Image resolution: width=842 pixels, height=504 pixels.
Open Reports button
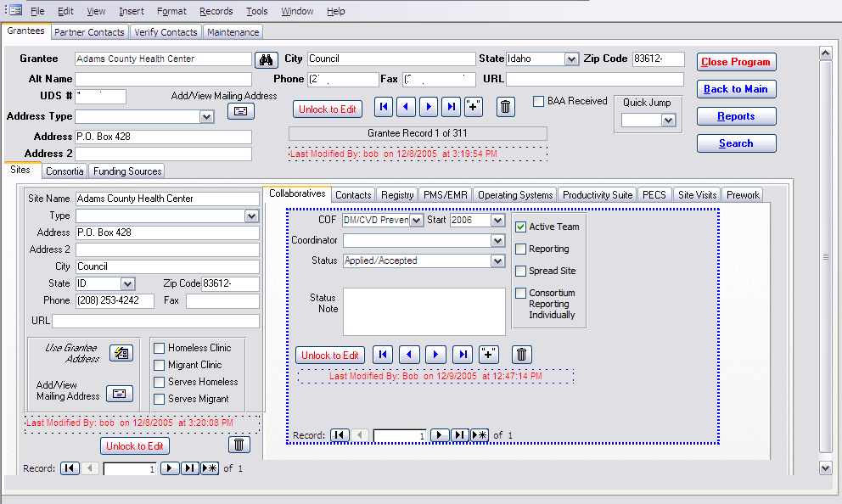tap(736, 116)
